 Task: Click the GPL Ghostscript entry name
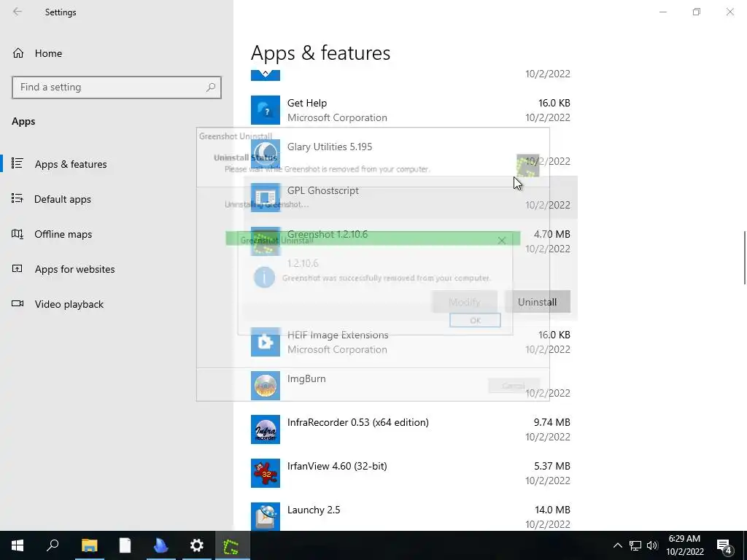(323, 190)
